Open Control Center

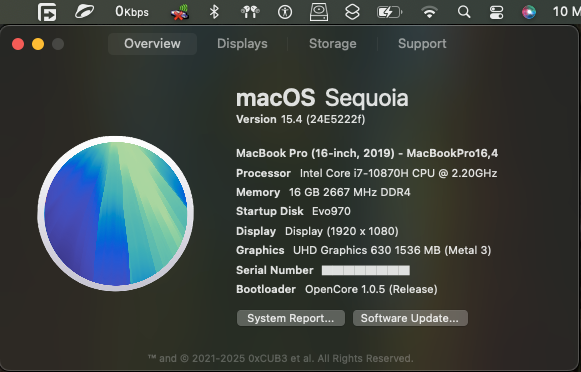tap(496, 12)
